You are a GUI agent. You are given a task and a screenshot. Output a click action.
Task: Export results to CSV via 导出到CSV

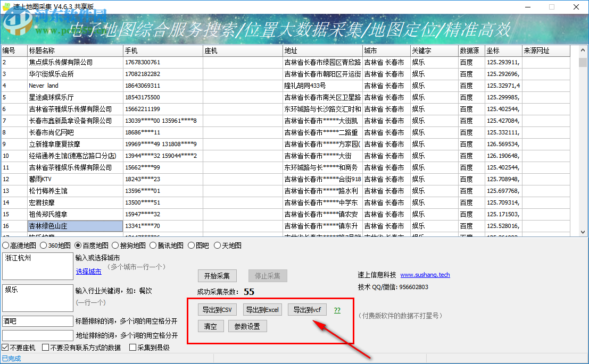point(217,309)
